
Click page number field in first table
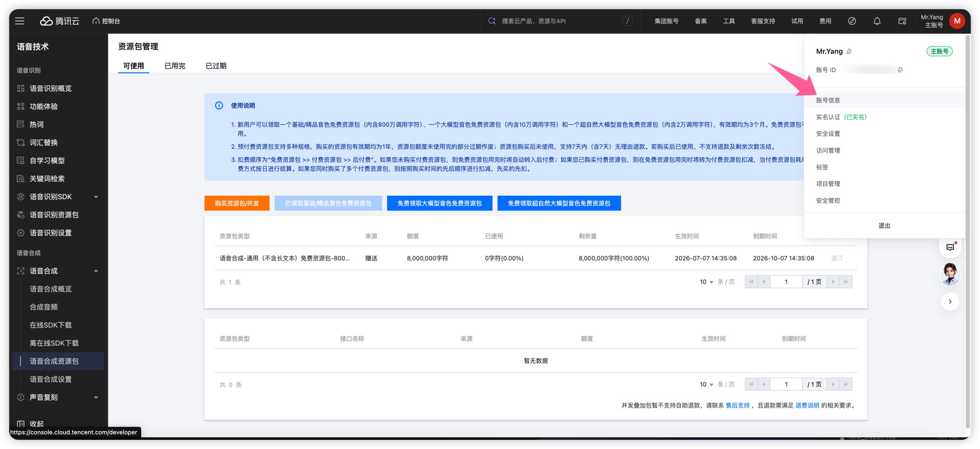click(786, 282)
